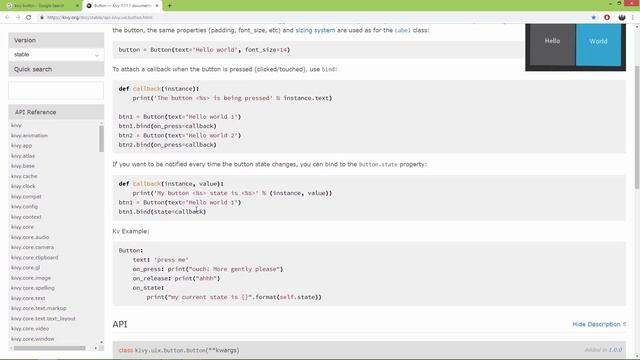This screenshot has height=360, width=640.
Task: Open kivy.cache in API Reference
Action: (x=24, y=176)
